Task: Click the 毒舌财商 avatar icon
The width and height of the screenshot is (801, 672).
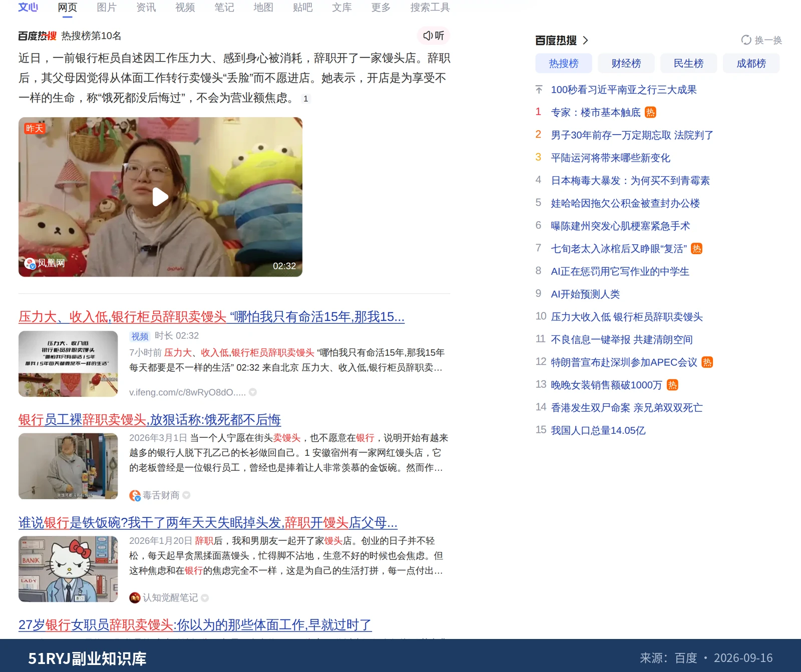Action: point(135,495)
